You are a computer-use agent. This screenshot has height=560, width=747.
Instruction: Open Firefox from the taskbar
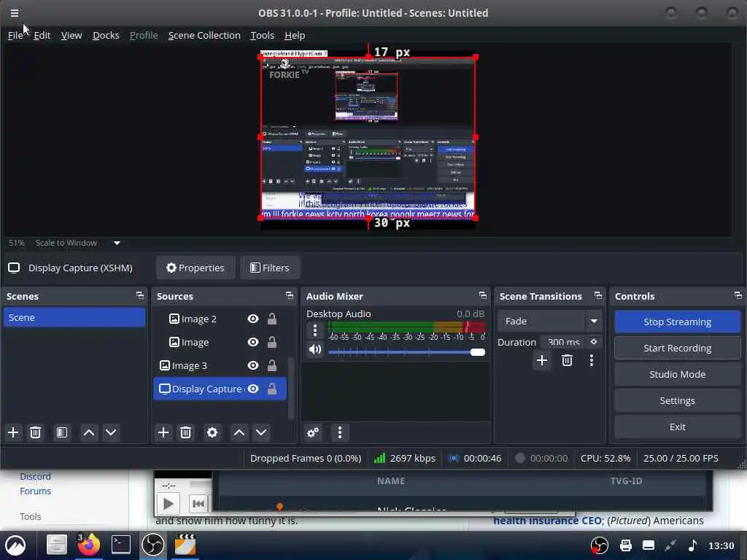88,545
